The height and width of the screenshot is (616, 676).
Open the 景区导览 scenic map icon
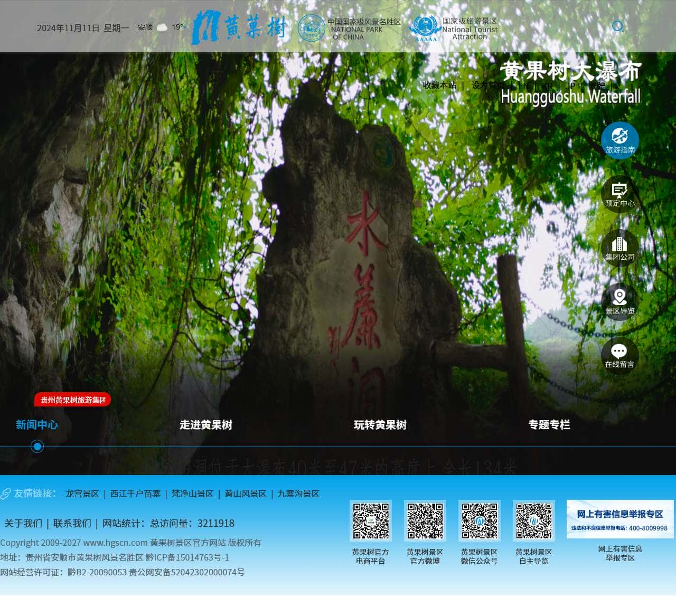[620, 302]
